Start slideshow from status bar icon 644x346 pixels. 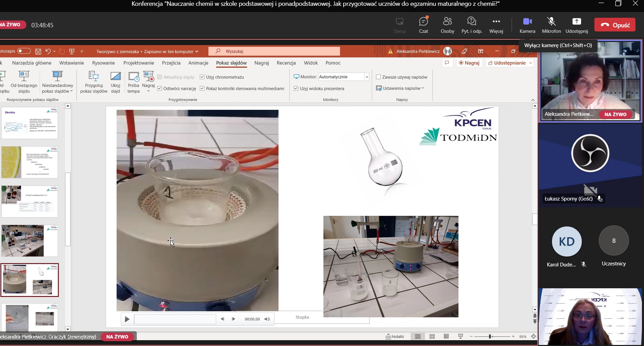(461, 336)
